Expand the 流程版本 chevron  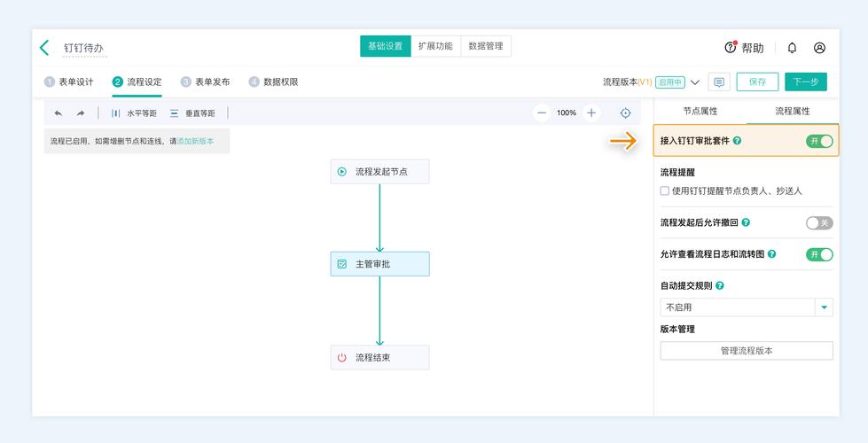point(695,82)
